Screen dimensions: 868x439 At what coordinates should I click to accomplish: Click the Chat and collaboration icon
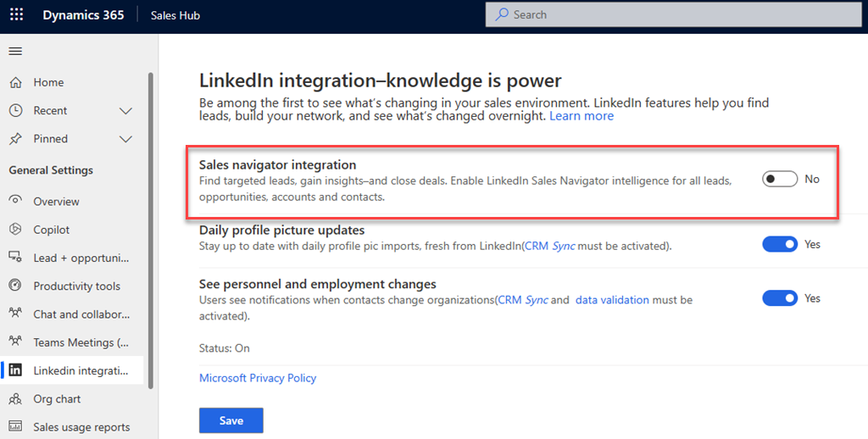click(15, 314)
